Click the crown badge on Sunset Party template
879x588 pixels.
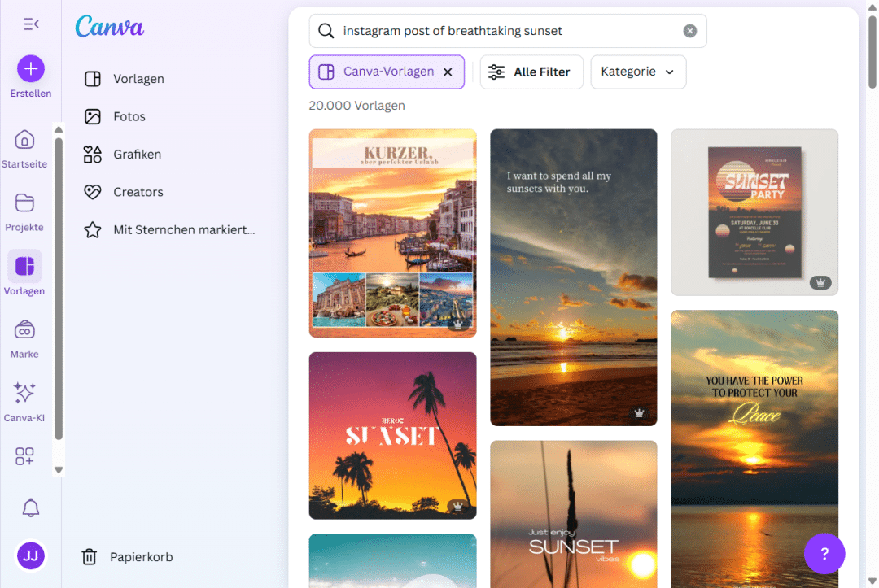click(820, 283)
